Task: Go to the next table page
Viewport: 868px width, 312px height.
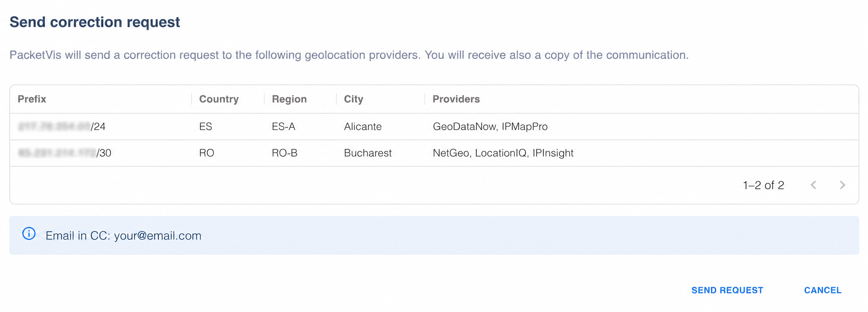Action: click(842, 185)
